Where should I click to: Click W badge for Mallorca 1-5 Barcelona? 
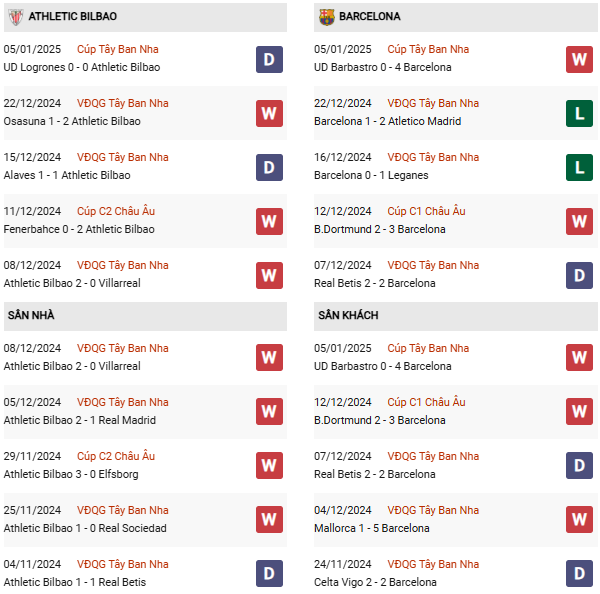(x=579, y=519)
